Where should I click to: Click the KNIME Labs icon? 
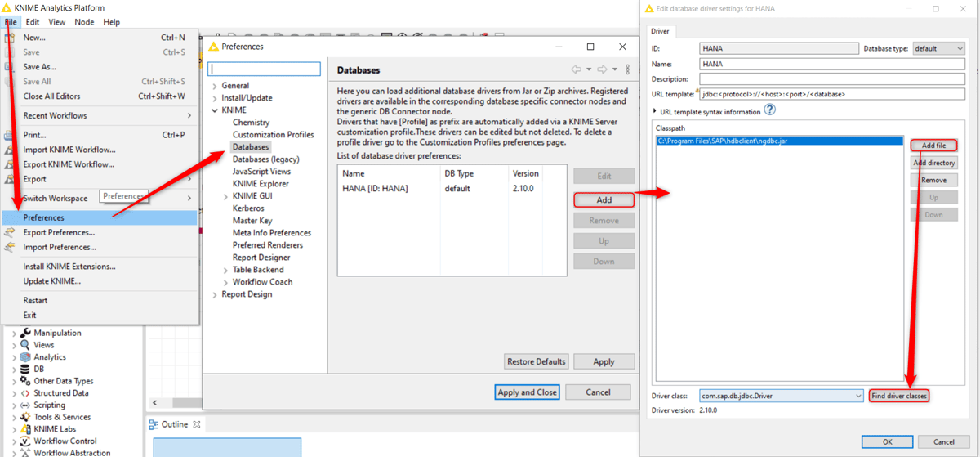pos(25,429)
